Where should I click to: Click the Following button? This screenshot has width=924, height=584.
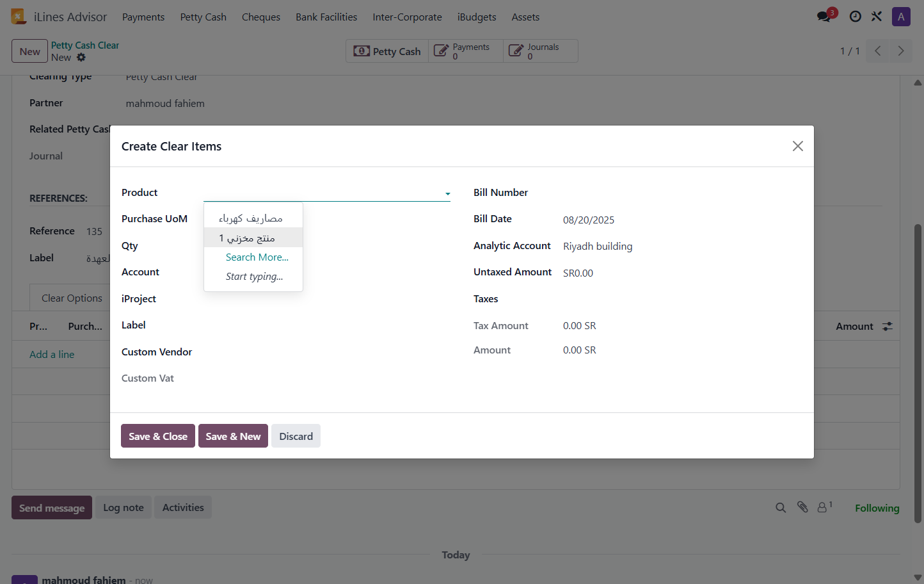[877, 508]
